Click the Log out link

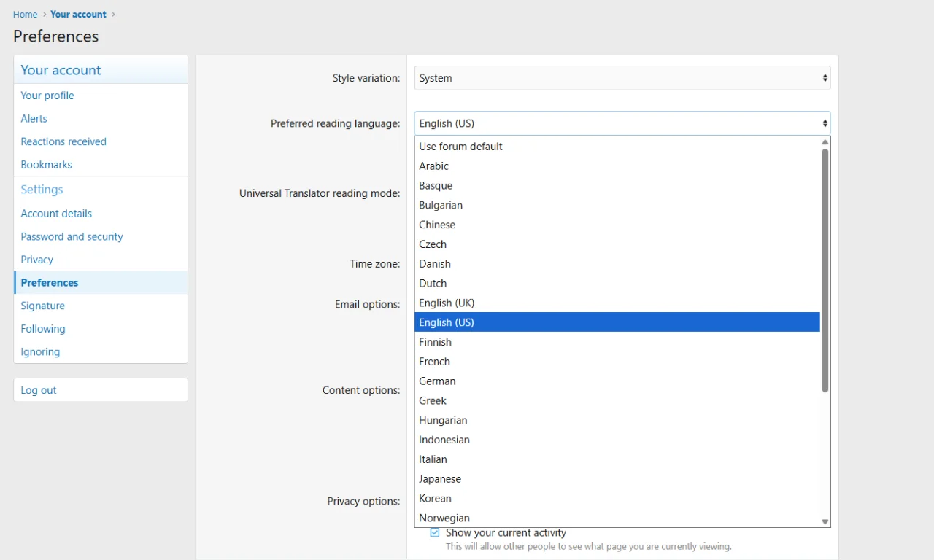pos(101,390)
